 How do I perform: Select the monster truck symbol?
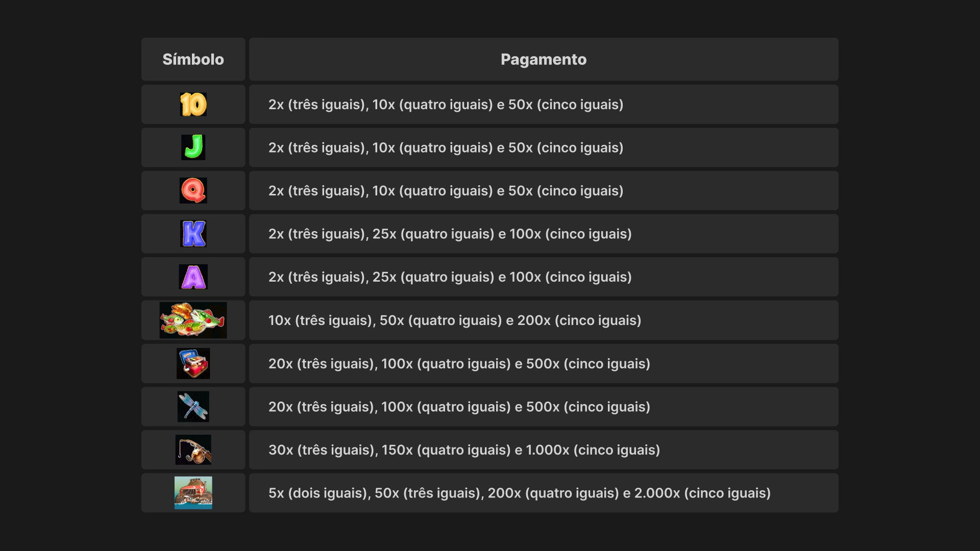tap(193, 493)
